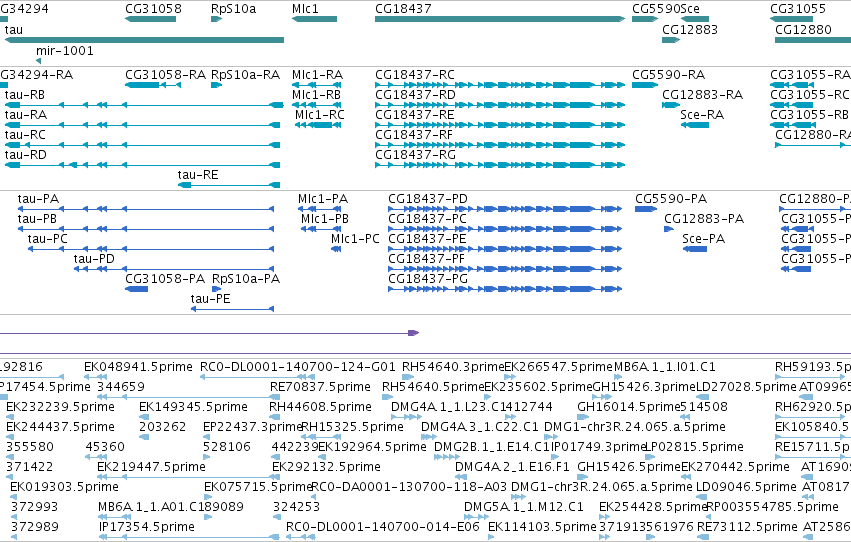Select RC0-DL0001-140700-124-G01 EST label

(297, 367)
